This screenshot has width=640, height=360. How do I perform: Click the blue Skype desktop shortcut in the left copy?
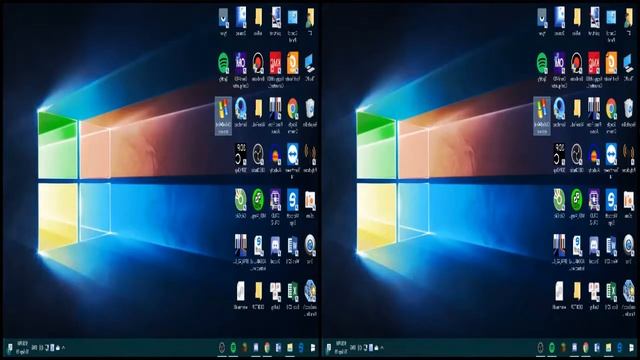click(292, 200)
